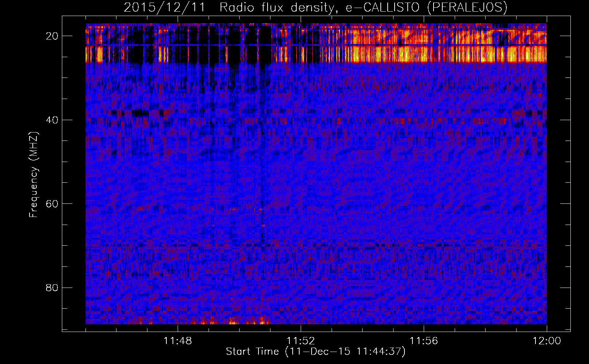Click the '12:00' time tick label
Image resolution: width=589 pixels, height=364 pixels.
pos(547,341)
